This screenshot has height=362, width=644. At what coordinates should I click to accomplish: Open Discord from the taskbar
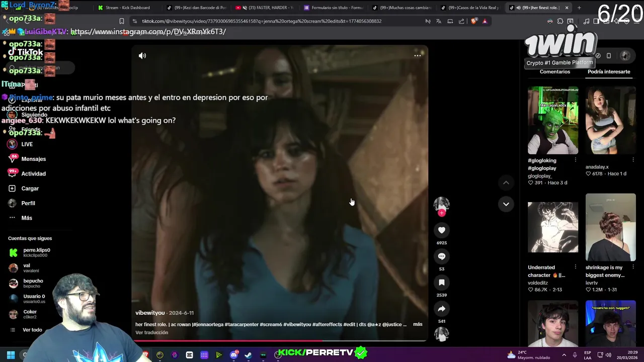233,355
